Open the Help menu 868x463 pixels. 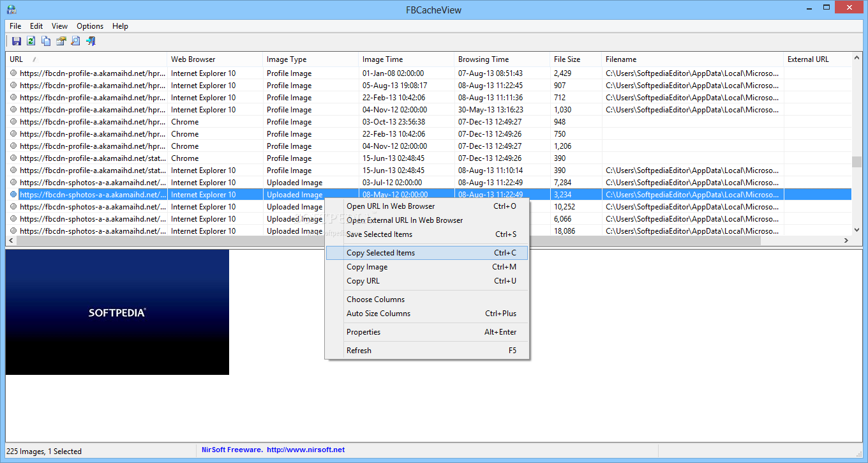pyautogui.click(x=120, y=26)
